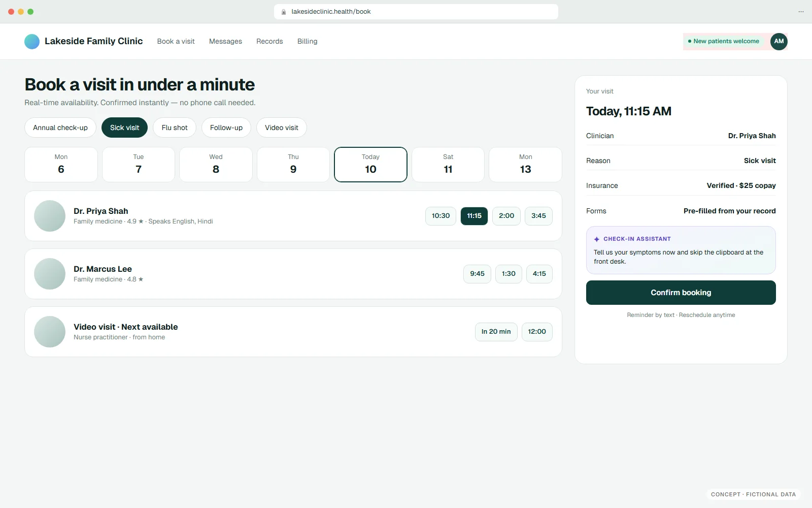Choose the Flu shot visit type
Image resolution: width=812 pixels, height=508 pixels.
point(175,128)
